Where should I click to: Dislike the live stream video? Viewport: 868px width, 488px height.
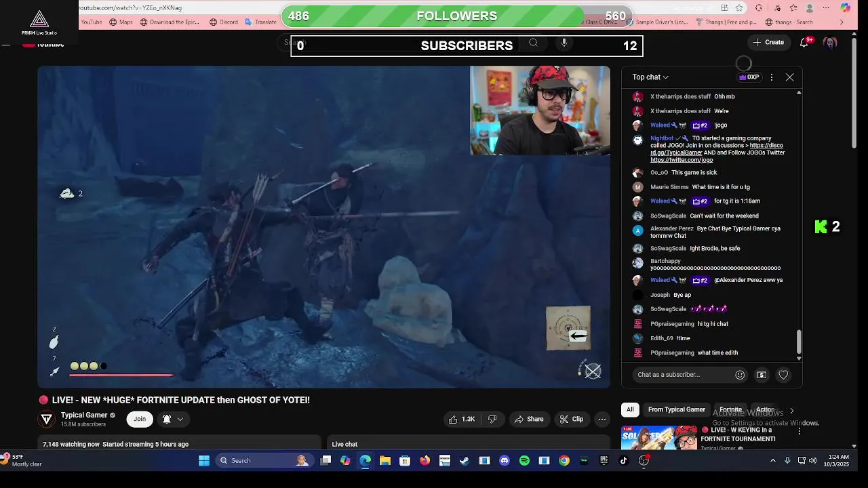click(493, 419)
